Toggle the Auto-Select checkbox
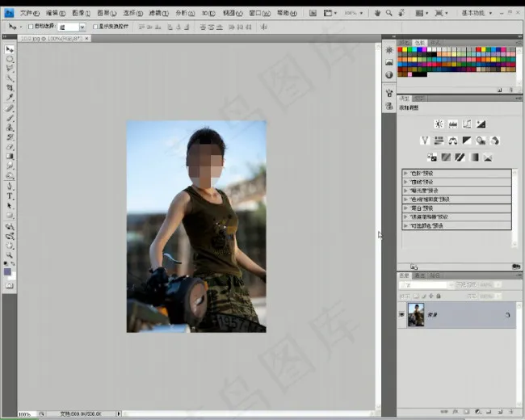 pos(31,27)
